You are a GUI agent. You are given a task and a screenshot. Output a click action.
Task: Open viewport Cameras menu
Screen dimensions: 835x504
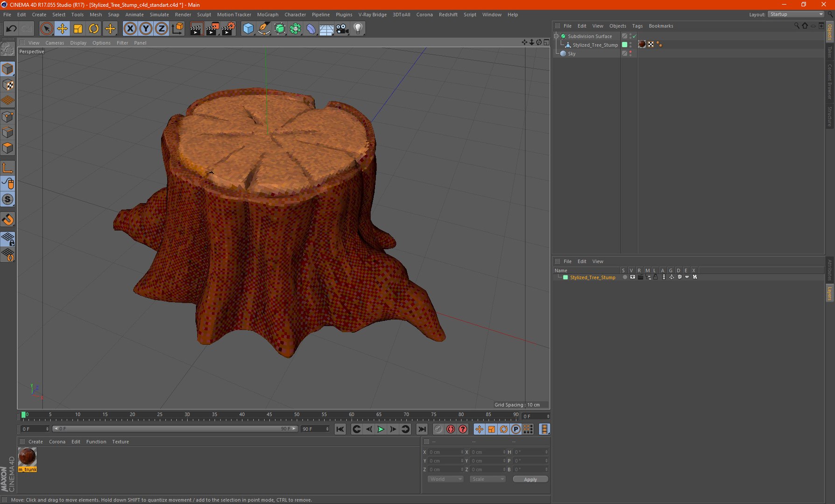[x=55, y=43]
